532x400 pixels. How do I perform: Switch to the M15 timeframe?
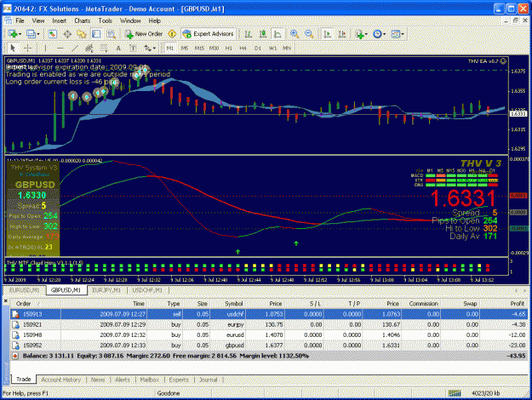(199, 49)
